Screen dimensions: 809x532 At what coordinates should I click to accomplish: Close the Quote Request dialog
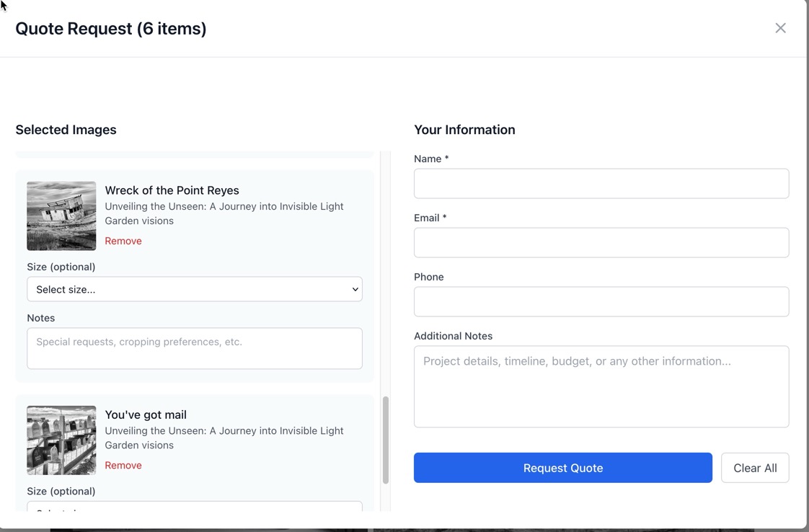pos(780,28)
